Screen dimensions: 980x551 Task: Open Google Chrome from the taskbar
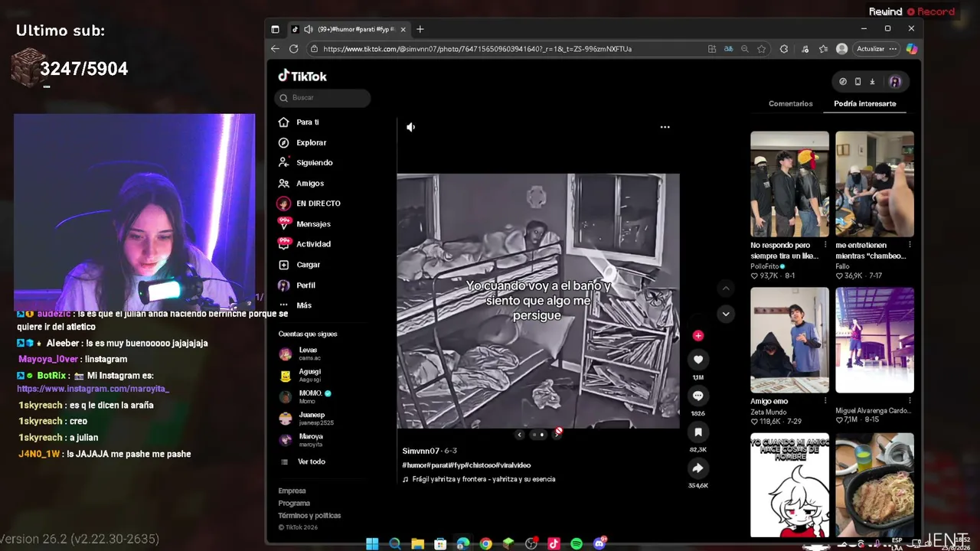(485, 544)
